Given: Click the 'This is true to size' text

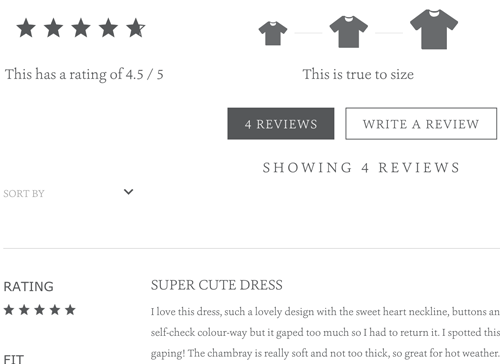Looking at the screenshot, I should pyautogui.click(x=358, y=74).
